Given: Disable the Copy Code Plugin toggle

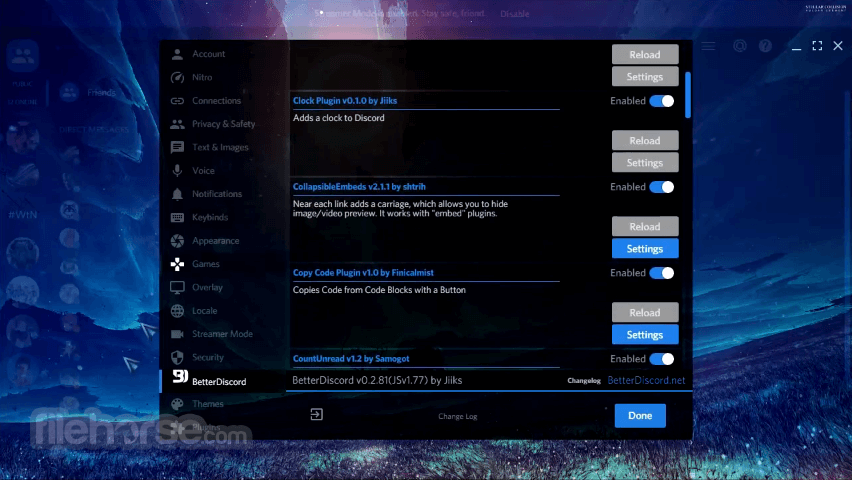Looking at the screenshot, I should click(x=661, y=273).
